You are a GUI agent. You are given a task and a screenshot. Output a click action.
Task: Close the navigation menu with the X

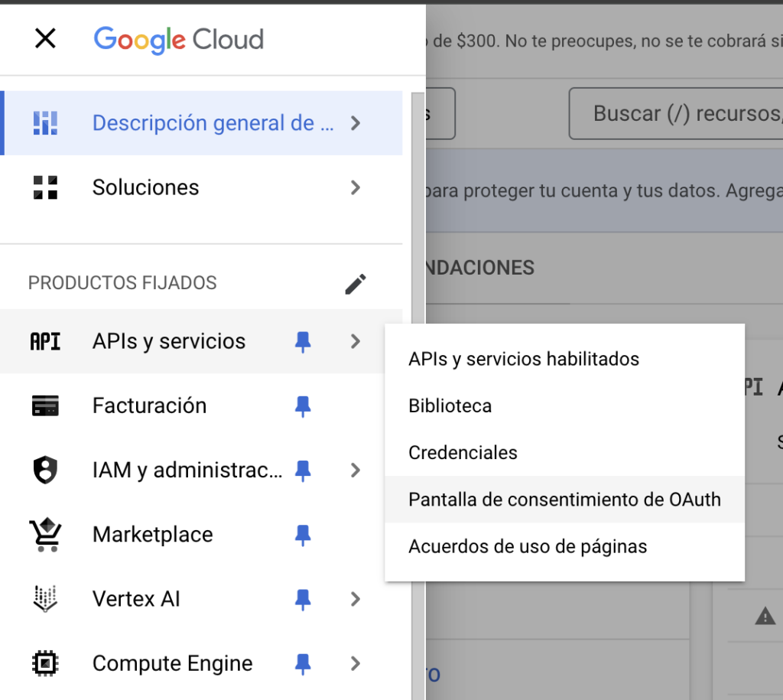45,38
